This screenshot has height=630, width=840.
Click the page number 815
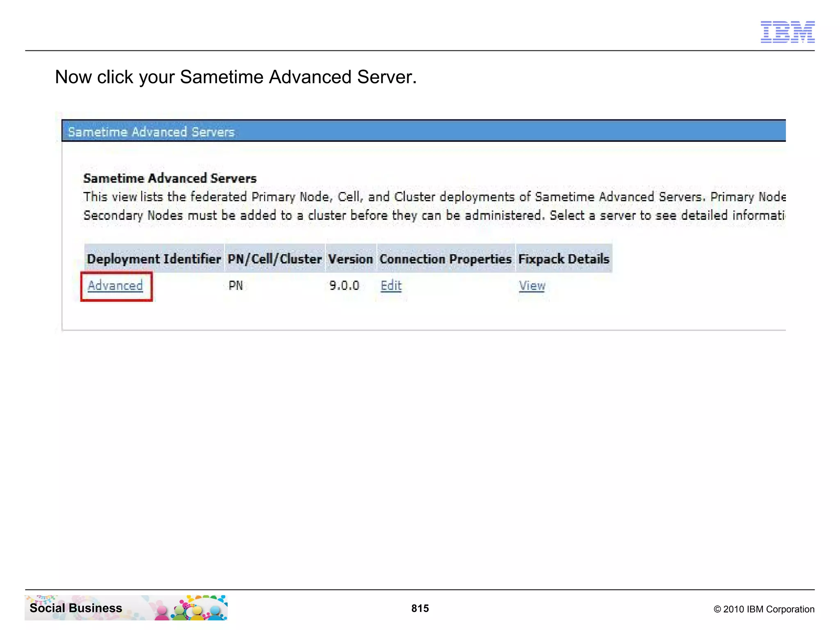(420, 608)
